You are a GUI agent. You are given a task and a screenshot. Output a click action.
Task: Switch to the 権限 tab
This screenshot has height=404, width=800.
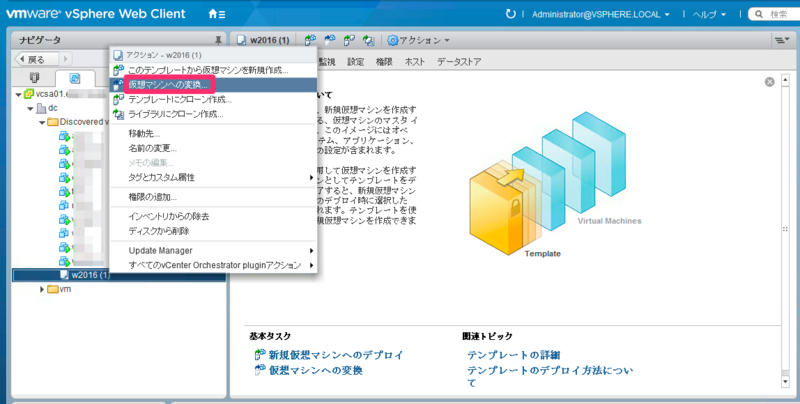coord(384,62)
